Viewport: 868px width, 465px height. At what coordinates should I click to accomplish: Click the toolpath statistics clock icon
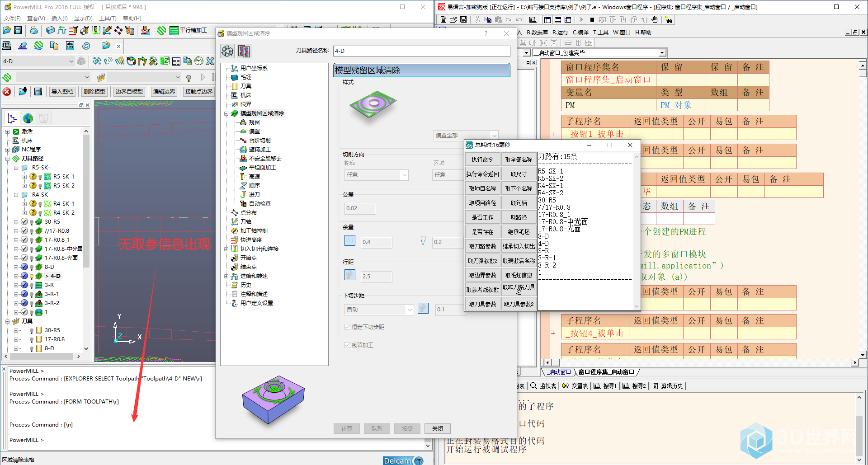(199, 61)
